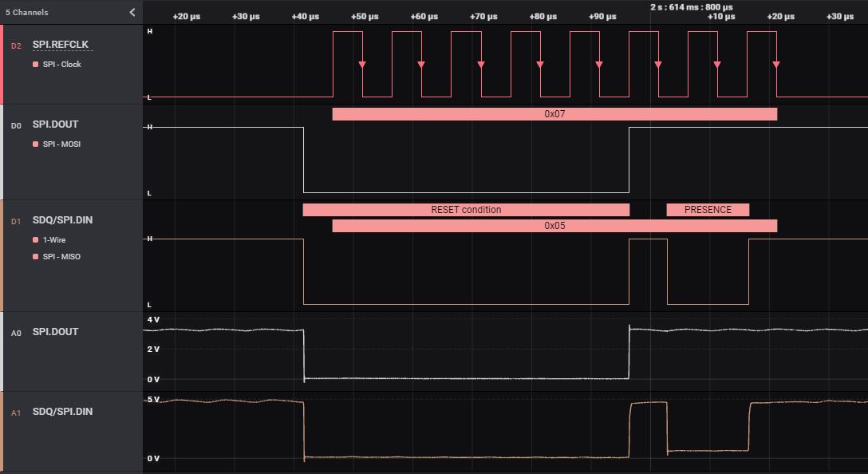This screenshot has width=868, height=474.
Task: Click the first falling-edge arrow on the clock
Action: pos(362,65)
